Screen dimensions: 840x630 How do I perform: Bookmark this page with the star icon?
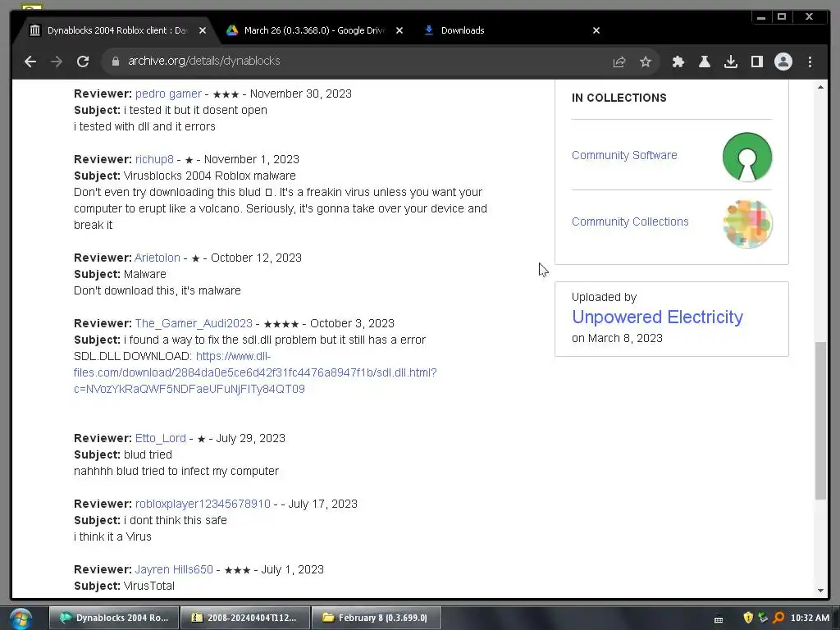(646, 62)
